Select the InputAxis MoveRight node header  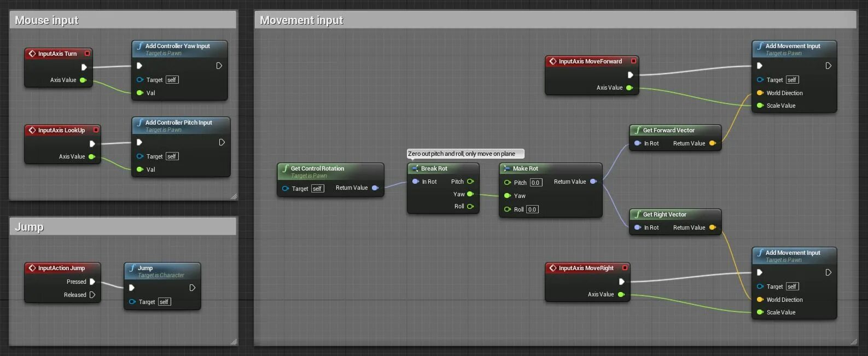click(x=588, y=268)
